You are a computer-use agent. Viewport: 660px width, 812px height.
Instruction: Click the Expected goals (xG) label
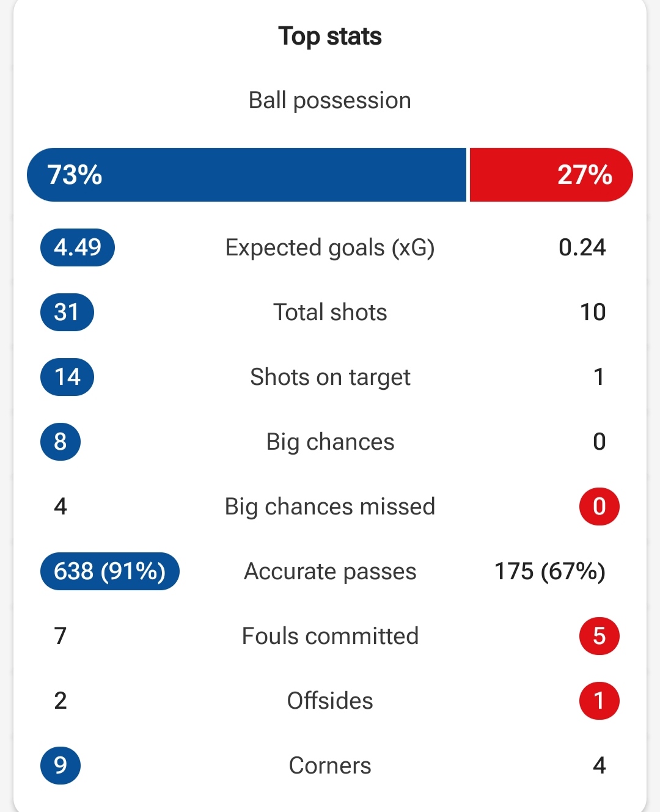[330, 248]
